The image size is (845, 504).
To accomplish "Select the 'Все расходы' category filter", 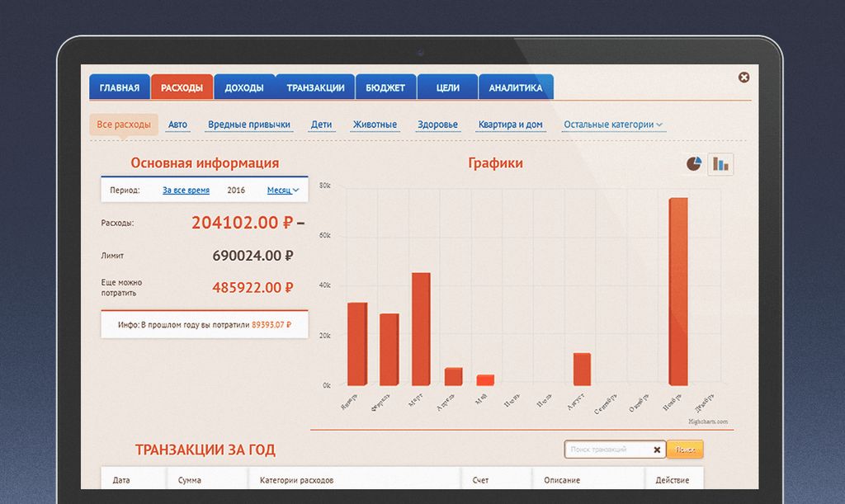I will [x=124, y=125].
